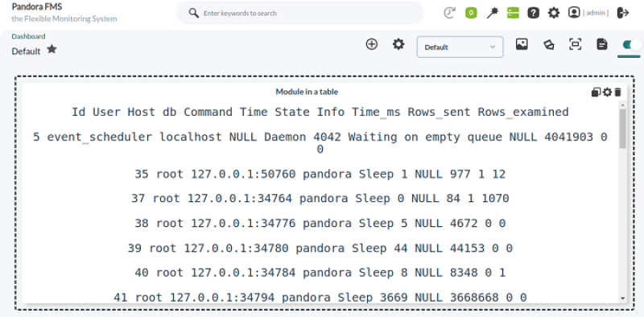Open the help question mark icon

[533, 13]
